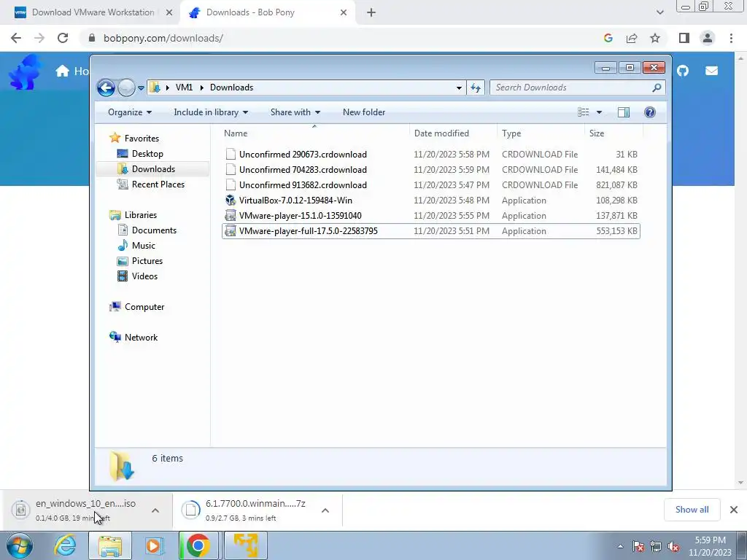Click the Change your view icon

[x=584, y=112]
